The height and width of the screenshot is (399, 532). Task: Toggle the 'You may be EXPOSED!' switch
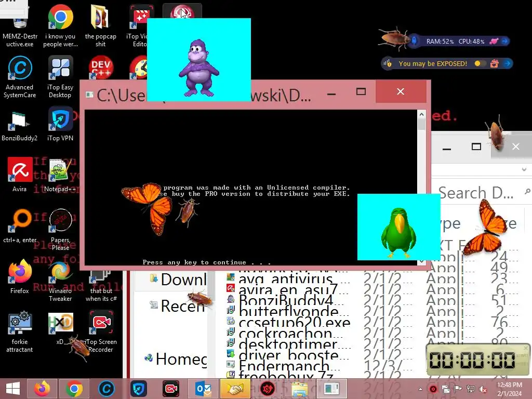[480, 63]
